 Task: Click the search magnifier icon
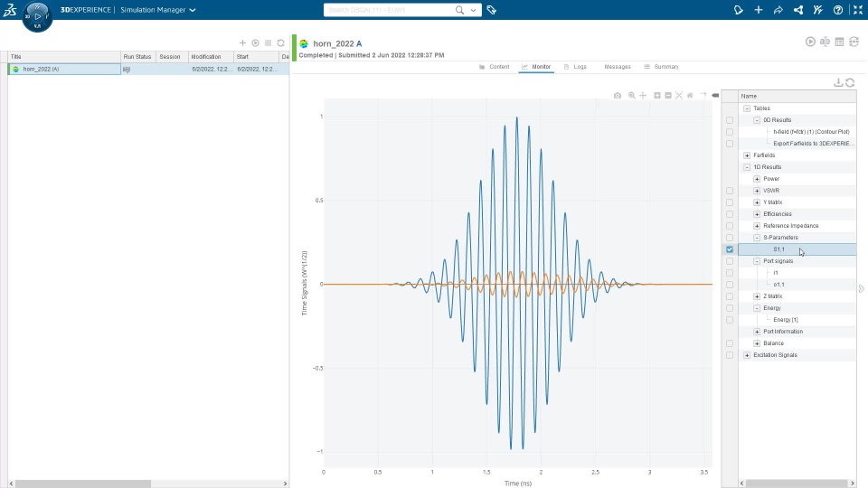click(x=459, y=10)
